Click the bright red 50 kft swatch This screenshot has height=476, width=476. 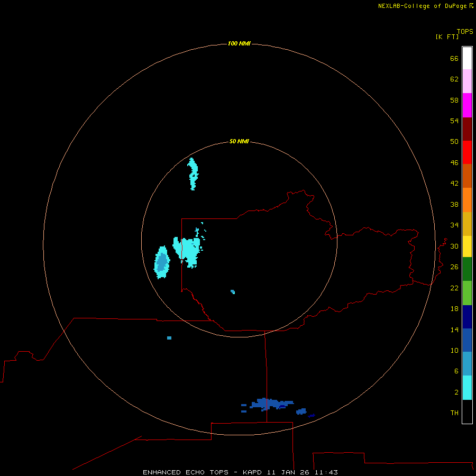[x=467, y=152]
